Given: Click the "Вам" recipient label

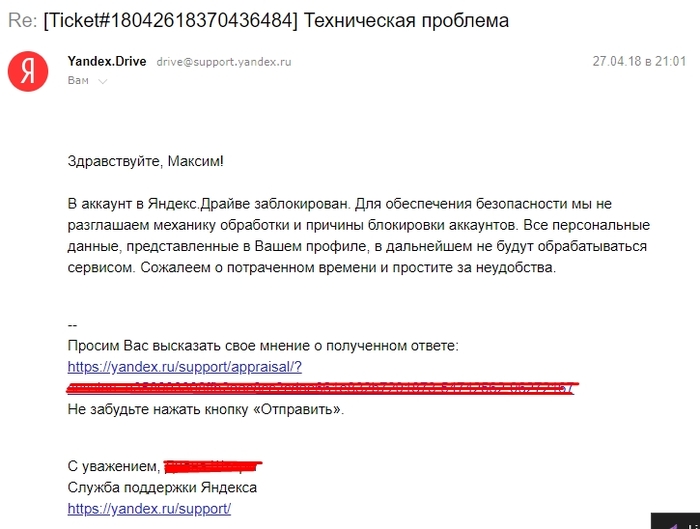Looking at the screenshot, I should (78, 81).
